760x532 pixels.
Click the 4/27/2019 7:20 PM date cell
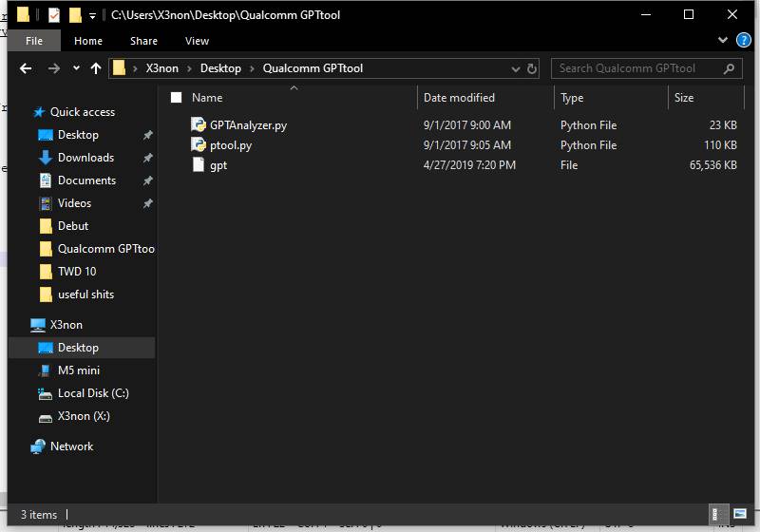click(x=469, y=165)
